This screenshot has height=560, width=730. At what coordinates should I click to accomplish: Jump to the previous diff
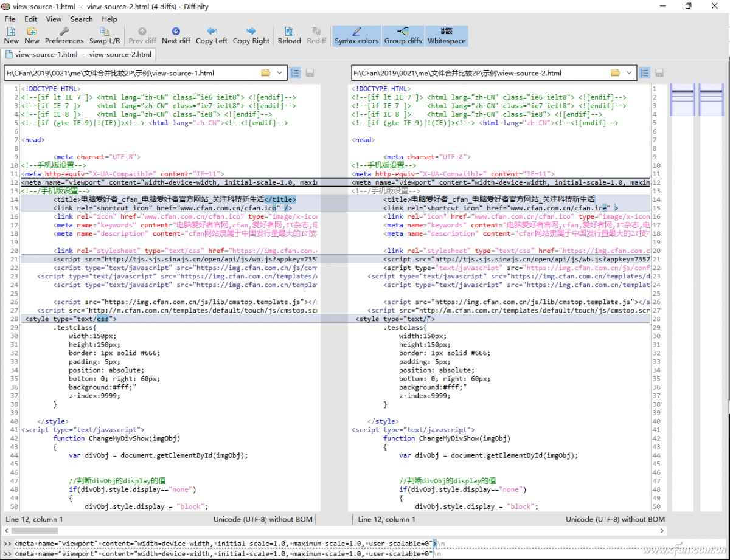(x=142, y=35)
